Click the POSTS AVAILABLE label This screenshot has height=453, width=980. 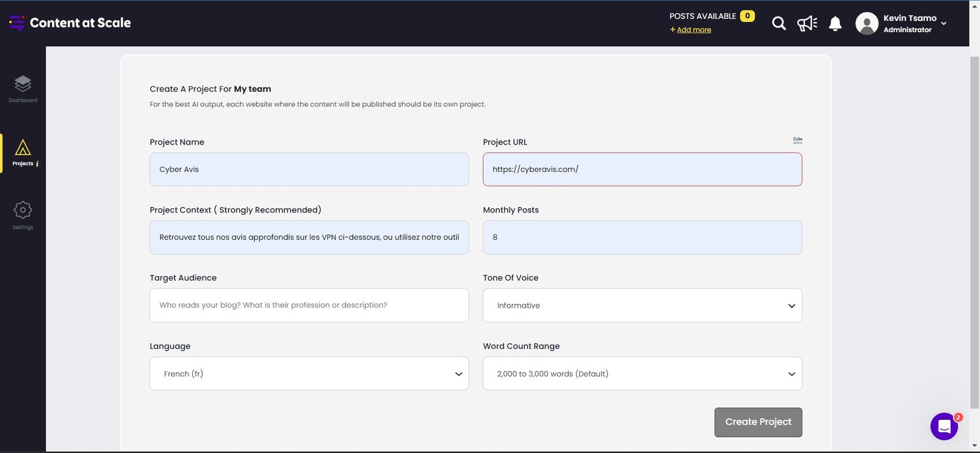pos(703,16)
